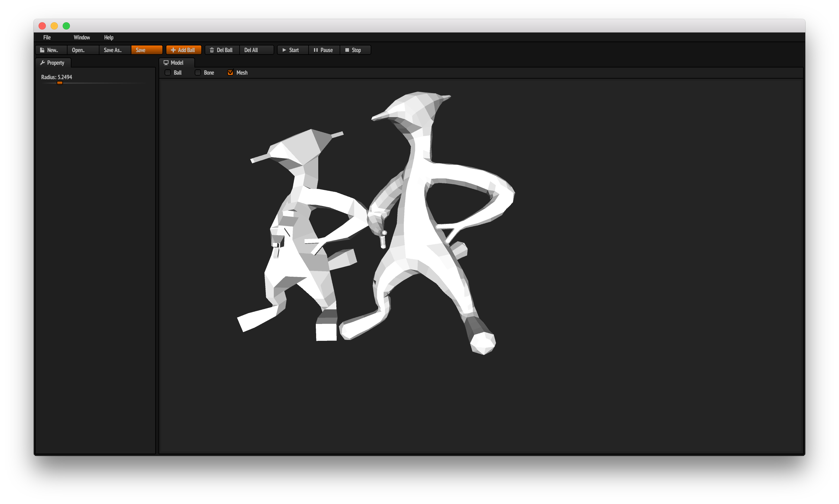
Task: Click the Radius slider handle
Action: pyautogui.click(x=60, y=83)
